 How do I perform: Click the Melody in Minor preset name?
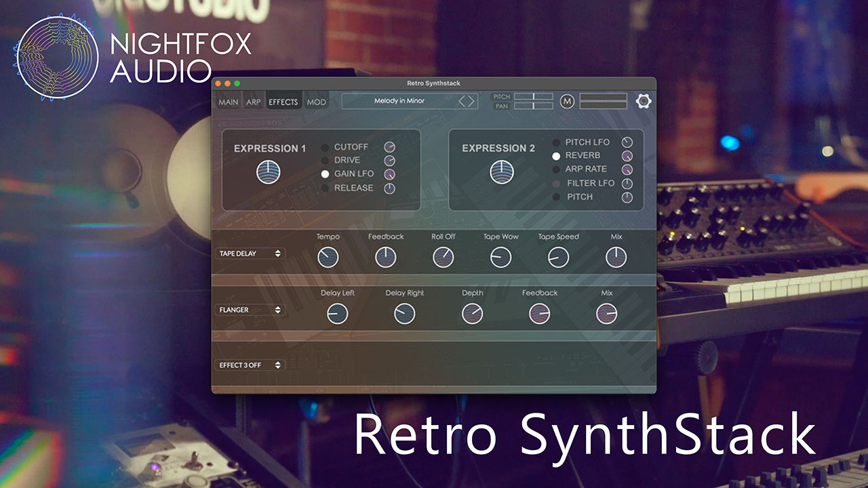(x=399, y=102)
